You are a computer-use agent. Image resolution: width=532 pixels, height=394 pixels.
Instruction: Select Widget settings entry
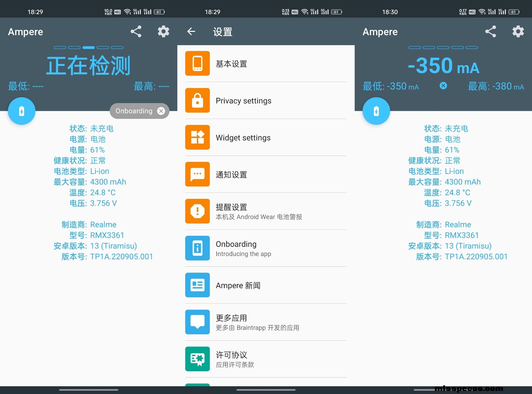pos(266,137)
